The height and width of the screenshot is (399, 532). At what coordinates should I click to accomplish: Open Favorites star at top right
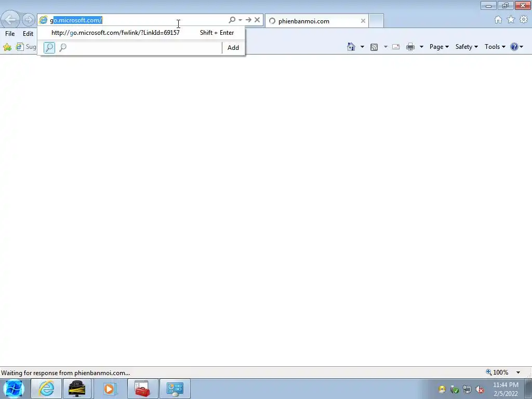[511, 20]
